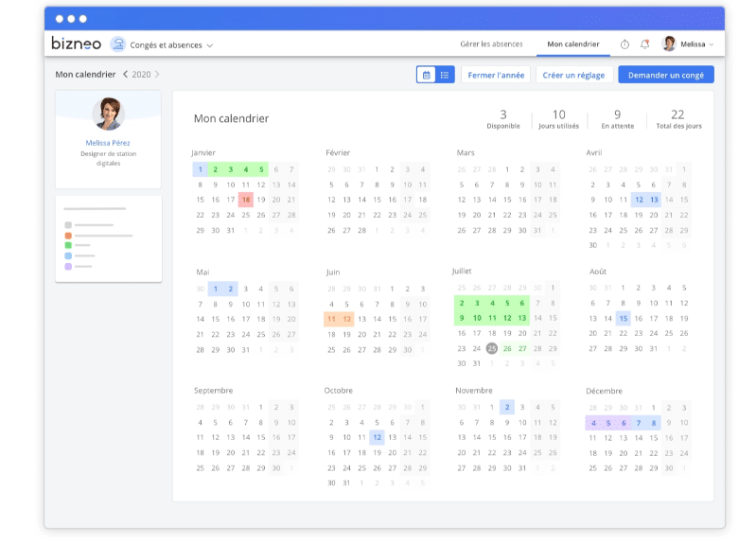
Task: Select September 15 in the calendar
Action: tap(261, 437)
